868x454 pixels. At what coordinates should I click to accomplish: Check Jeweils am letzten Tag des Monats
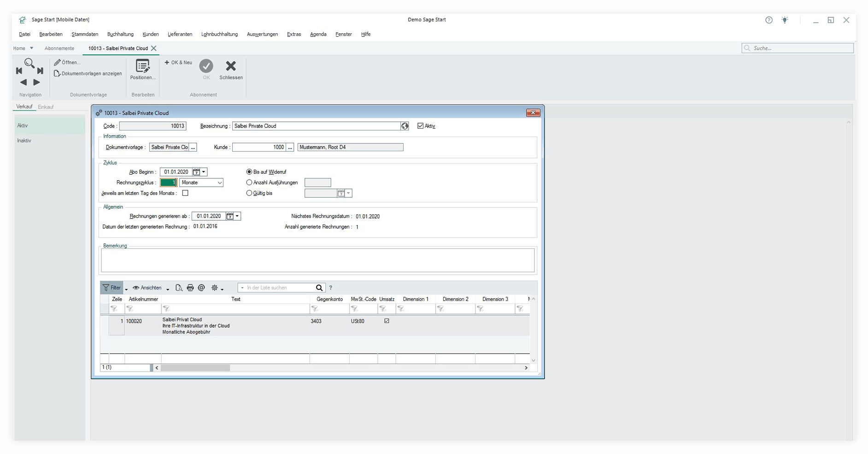[x=185, y=193]
